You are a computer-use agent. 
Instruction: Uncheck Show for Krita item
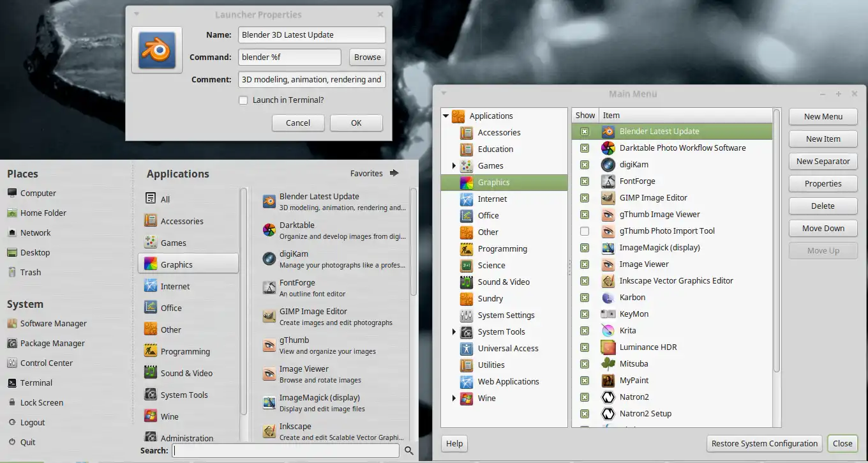coord(585,331)
